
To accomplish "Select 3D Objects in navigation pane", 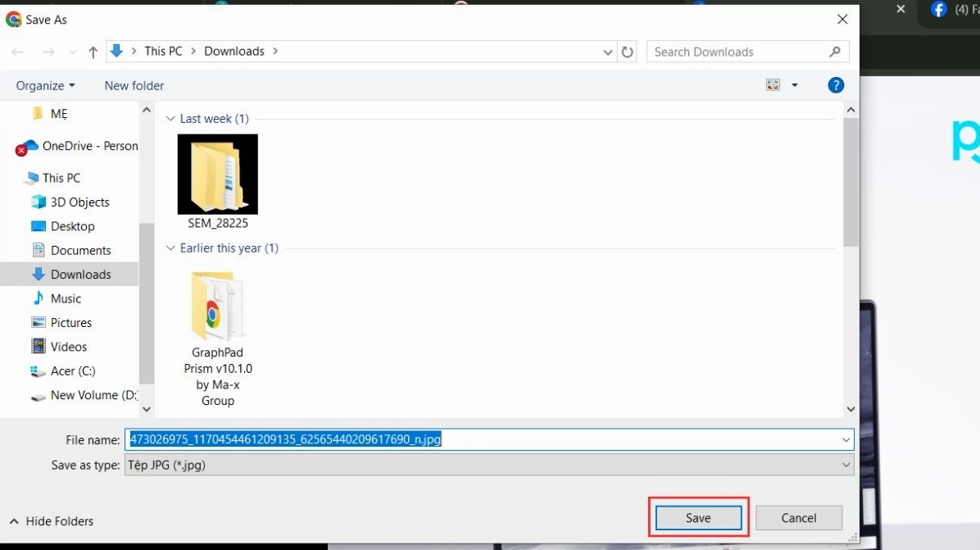I will (x=79, y=202).
